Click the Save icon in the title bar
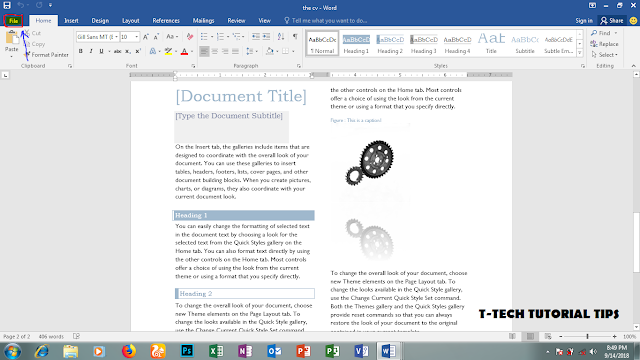640x360 pixels. tap(7, 5)
